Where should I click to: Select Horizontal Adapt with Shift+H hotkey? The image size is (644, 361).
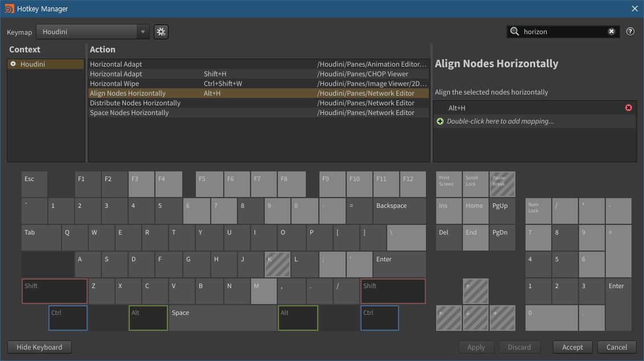click(x=259, y=74)
